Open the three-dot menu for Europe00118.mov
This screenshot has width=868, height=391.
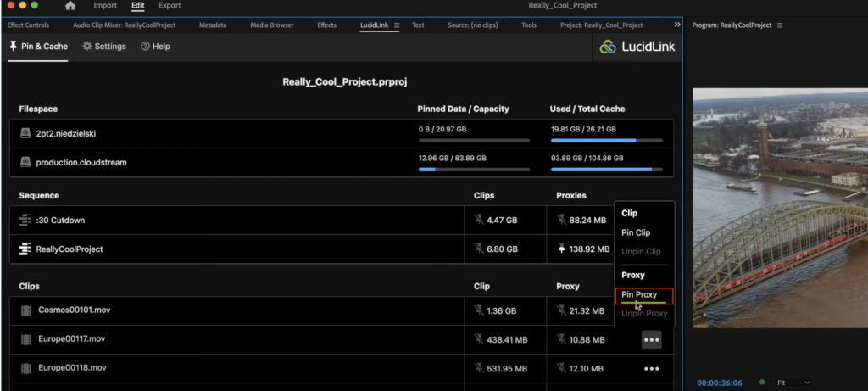(652, 369)
